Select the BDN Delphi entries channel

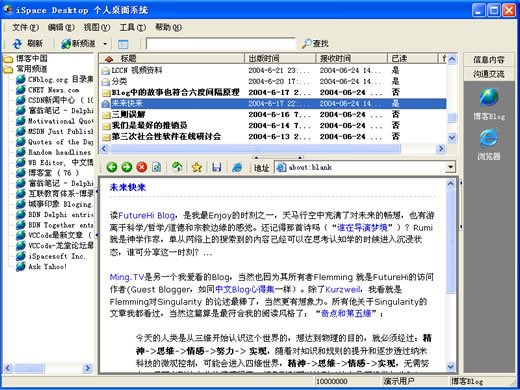tap(61, 215)
